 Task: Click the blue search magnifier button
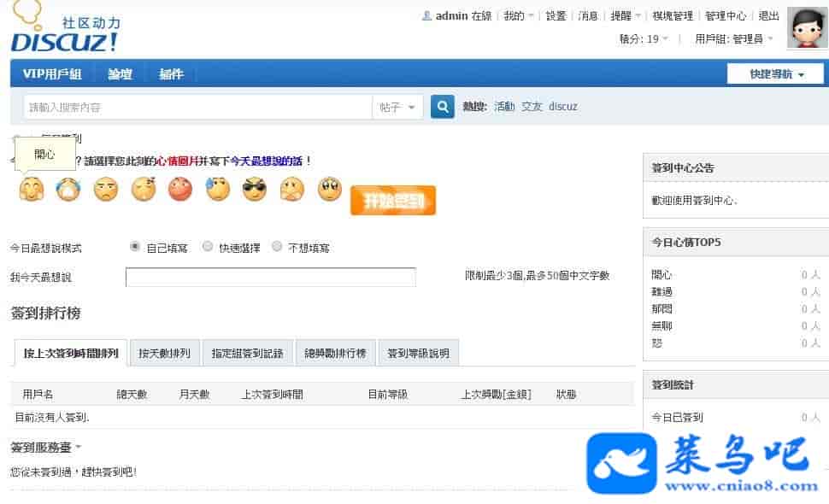pyautogui.click(x=442, y=107)
